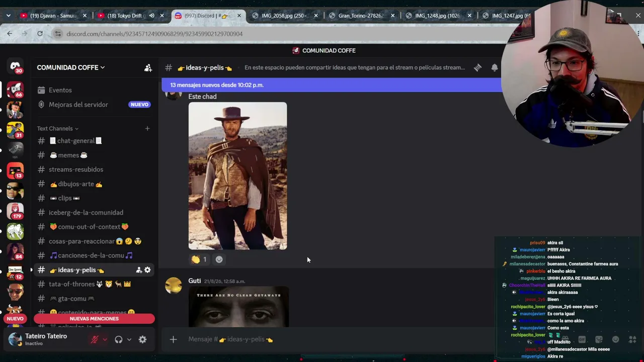Open Eventos calendar icon
Viewport: 644px width, 362px height.
(x=41, y=90)
